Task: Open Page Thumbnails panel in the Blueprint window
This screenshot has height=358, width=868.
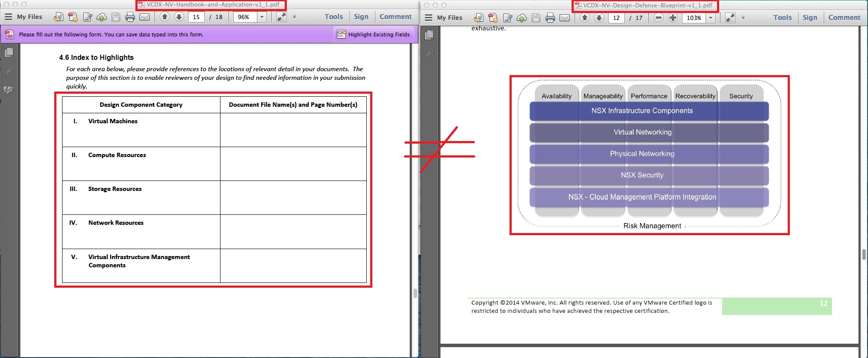Action: 429,35
